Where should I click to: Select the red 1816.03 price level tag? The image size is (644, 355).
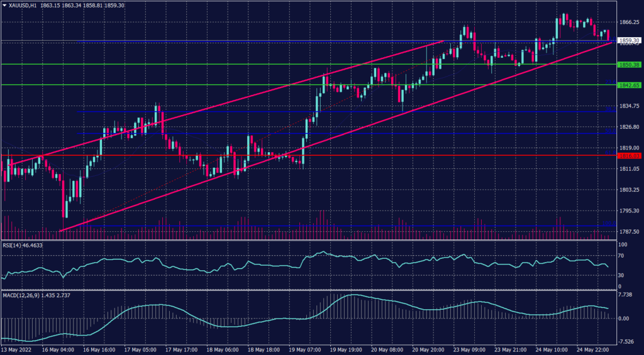[x=628, y=156]
